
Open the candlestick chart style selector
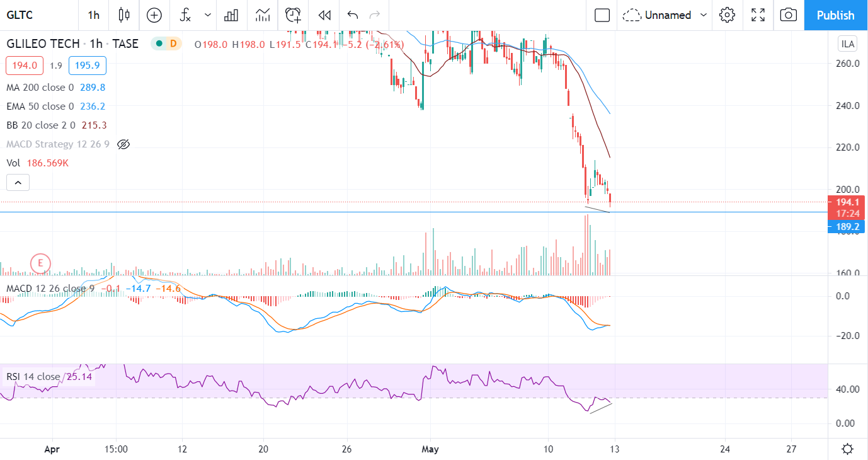tap(123, 15)
